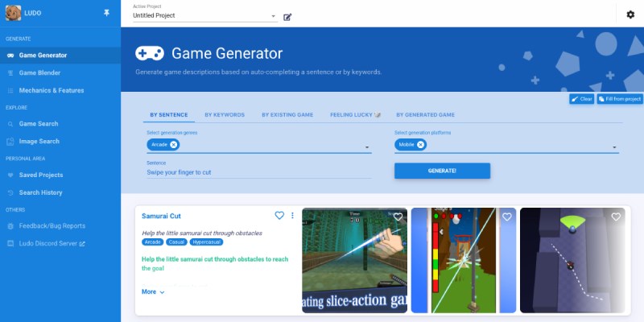Image resolution: width=644 pixels, height=322 pixels.
Task: Open the Active Project dropdown
Action: click(x=205, y=16)
